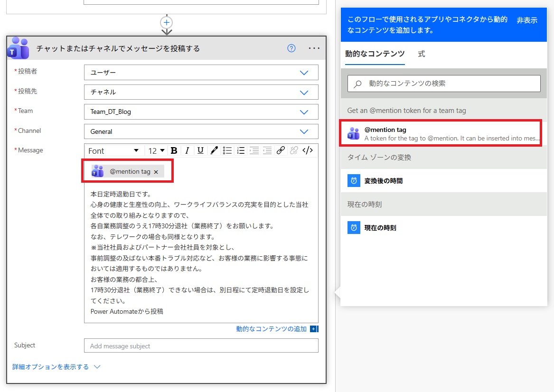Select the 動的なコンテンツ tab
The width and height of the screenshot is (554, 392).
click(375, 54)
